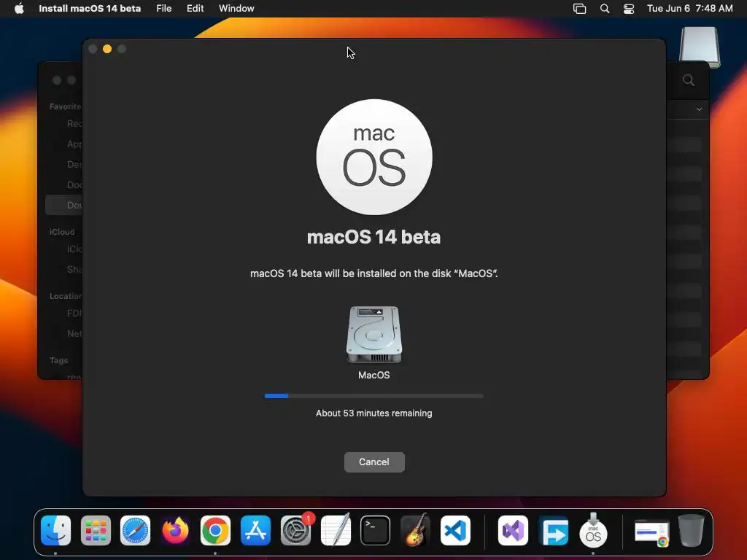Open the Window menu
Viewport: 747px width, 560px height.
click(236, 9)
